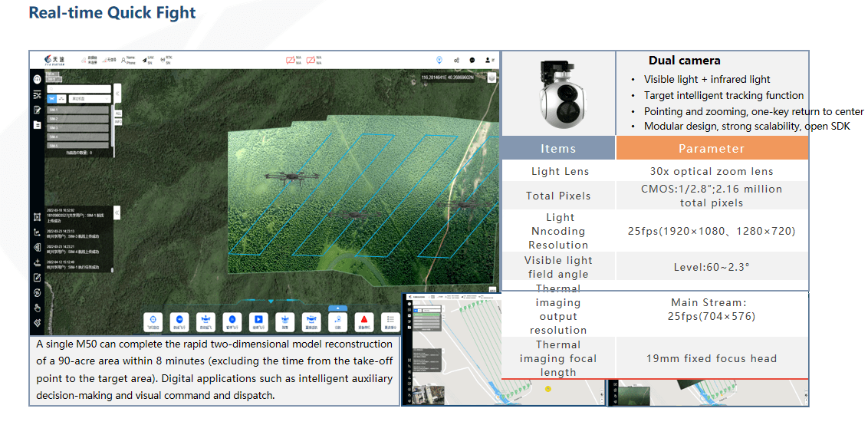868x425 pixels.
Task: Click the drone takeoff button in bottom toolbar
Action: click(x=206, y=321)
